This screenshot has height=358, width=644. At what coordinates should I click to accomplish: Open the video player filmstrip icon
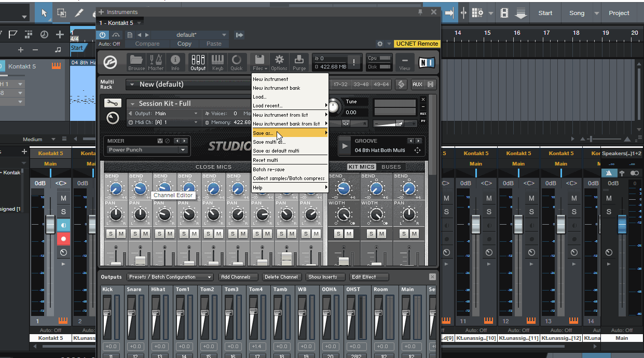(x=504, y=13)
